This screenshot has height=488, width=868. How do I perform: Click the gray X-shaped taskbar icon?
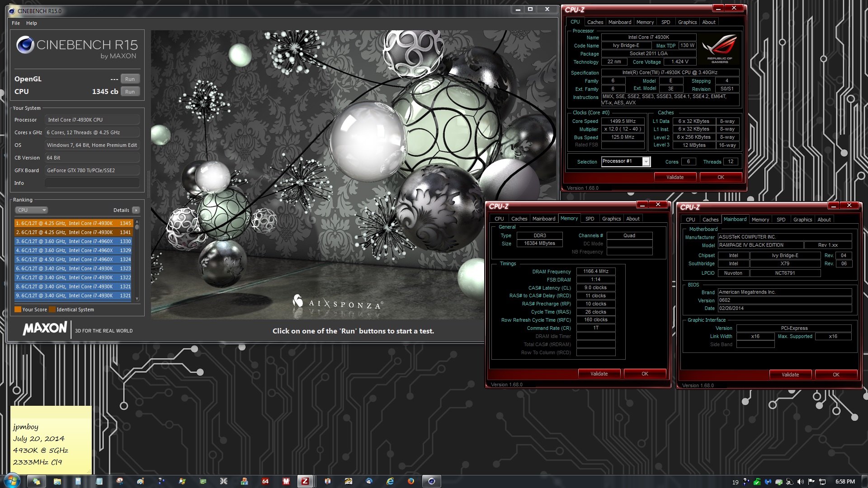(x=224, y=481)
